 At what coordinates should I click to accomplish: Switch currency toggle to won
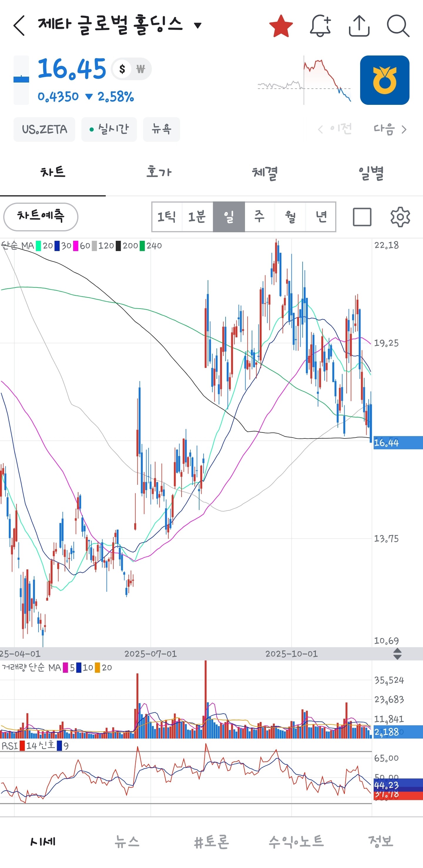[x=140, y=69]
